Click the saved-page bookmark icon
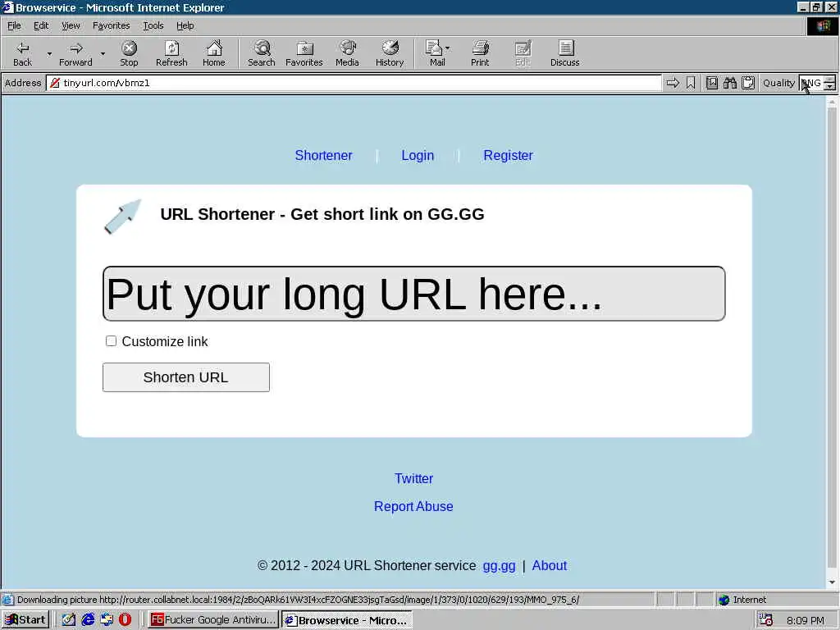Image resolution: width=840 pixels, height=630 pixels. pos(712,83)
